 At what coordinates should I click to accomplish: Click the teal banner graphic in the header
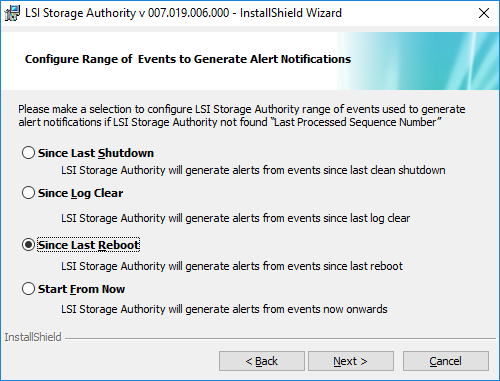click(418, 61)
